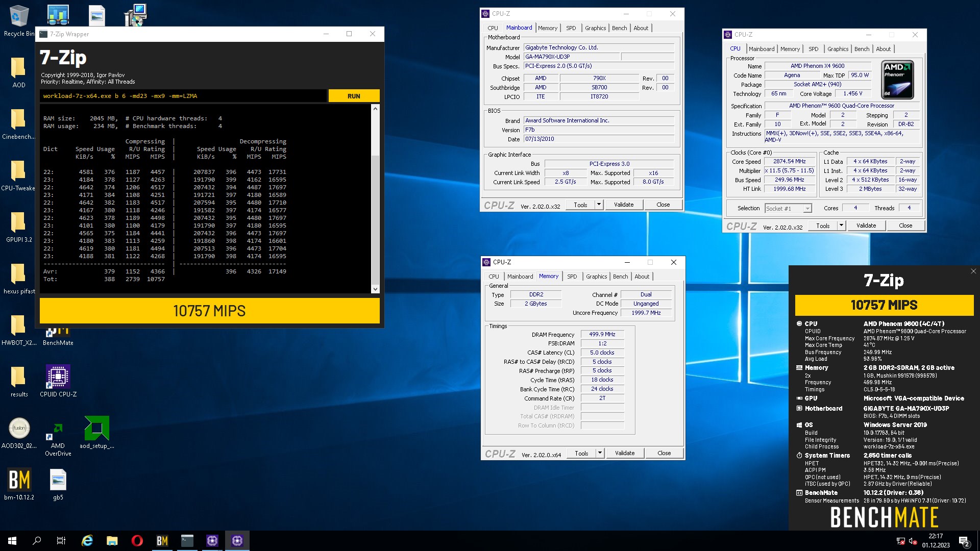This screenshot has width=980, height=551.
Task: Open taskbar Search
Action: (37, 541)
